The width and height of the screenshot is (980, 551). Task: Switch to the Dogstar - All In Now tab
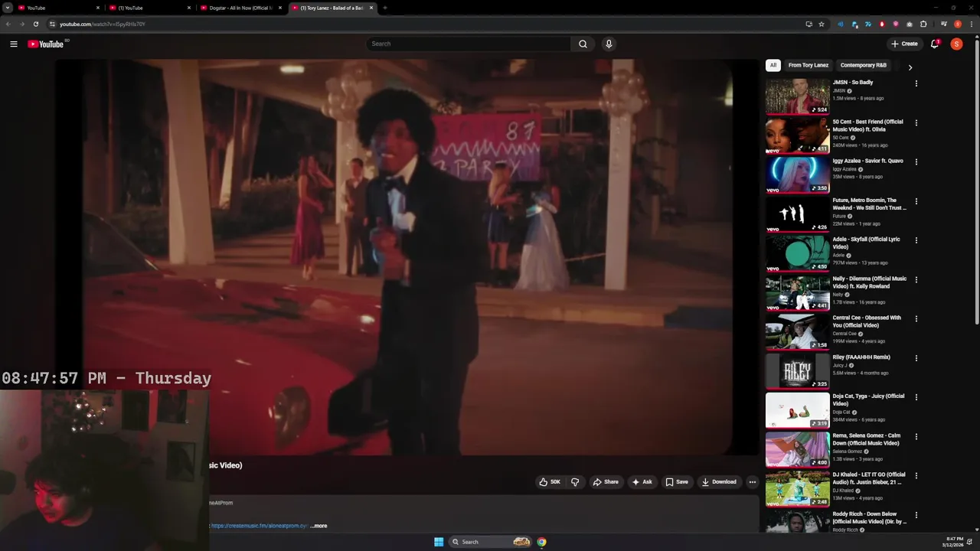pos(240,8)
